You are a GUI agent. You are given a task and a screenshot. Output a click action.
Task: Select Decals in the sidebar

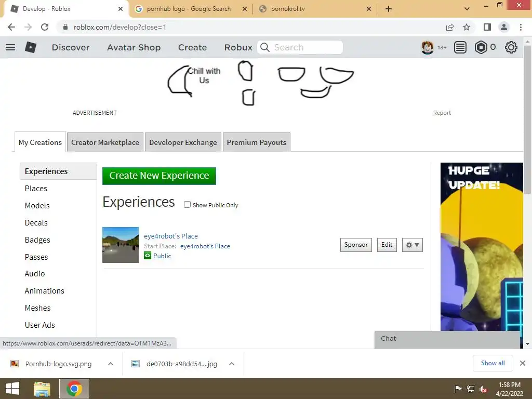coord(36,222)
